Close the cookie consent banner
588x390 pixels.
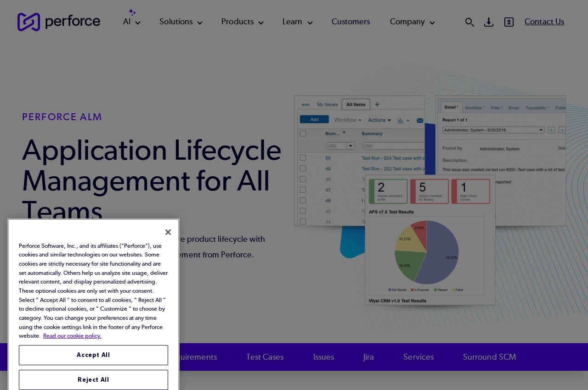tap(168, 232)
